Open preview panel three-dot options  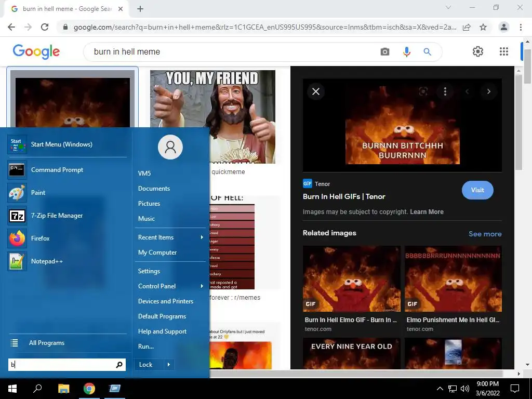point(445,91)
